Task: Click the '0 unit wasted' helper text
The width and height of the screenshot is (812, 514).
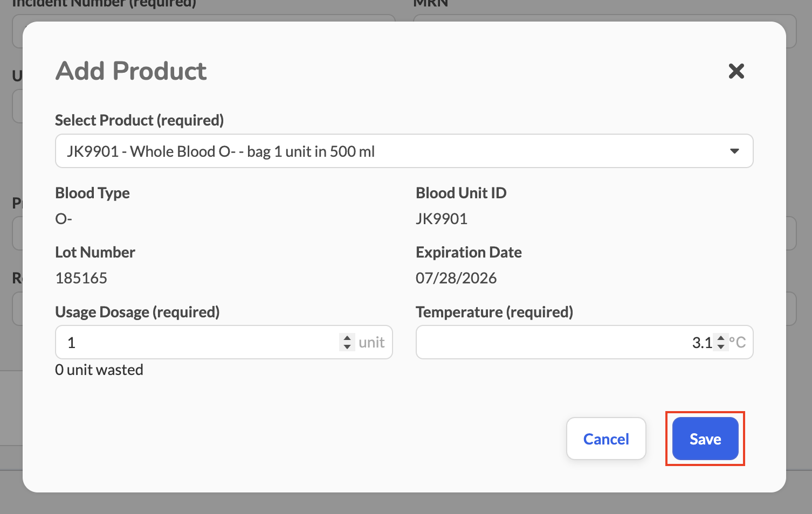Action: point(99,370)
